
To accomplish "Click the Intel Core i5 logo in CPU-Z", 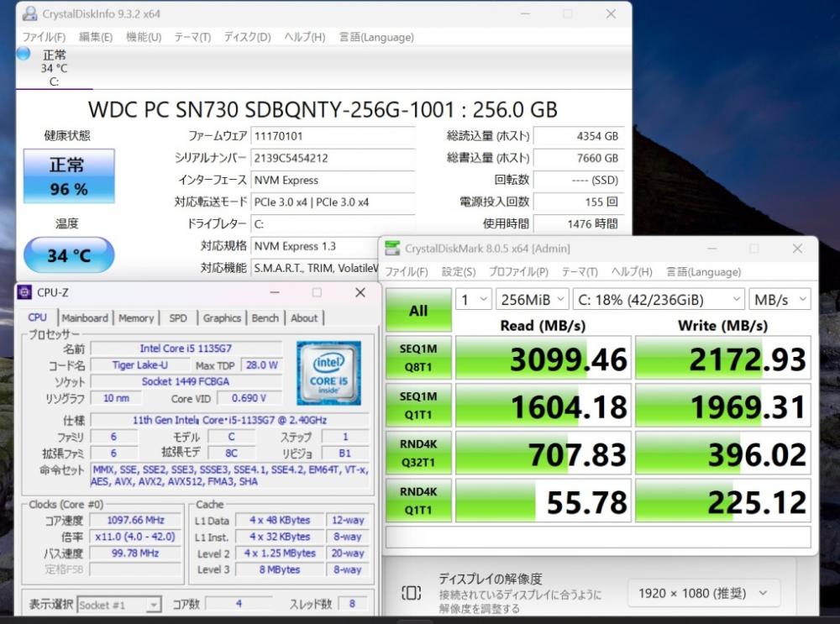I will (x=328, y=373).
